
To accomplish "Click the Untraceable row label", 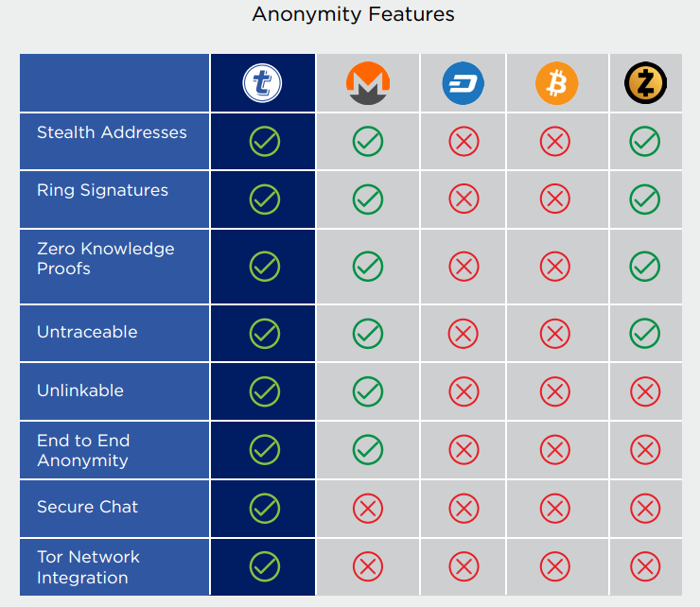I will click(x=87, y=332).
